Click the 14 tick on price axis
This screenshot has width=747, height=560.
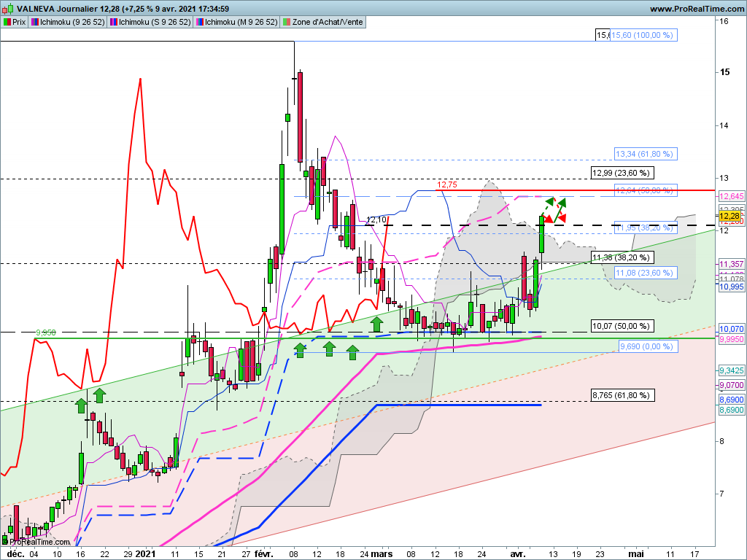click(x=724, y=125)
